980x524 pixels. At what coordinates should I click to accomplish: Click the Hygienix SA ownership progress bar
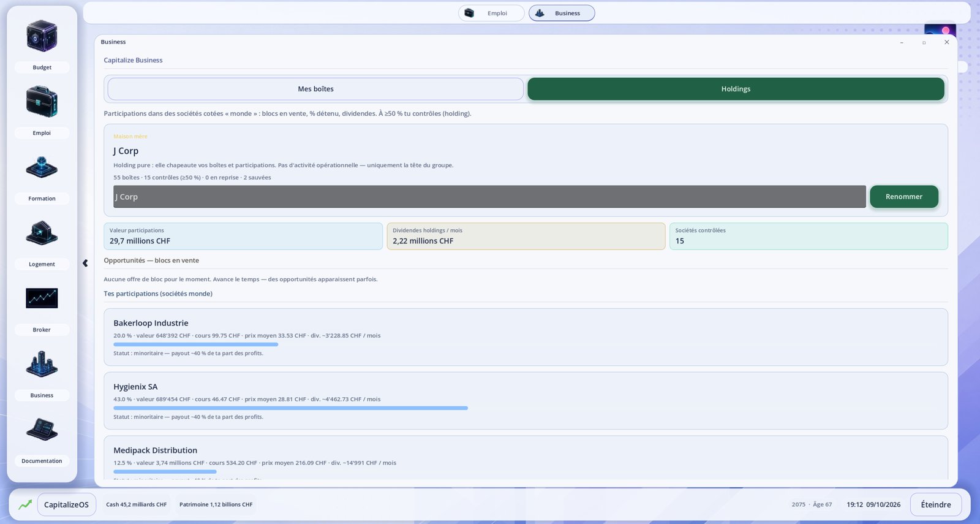click(x=291, y=408)
